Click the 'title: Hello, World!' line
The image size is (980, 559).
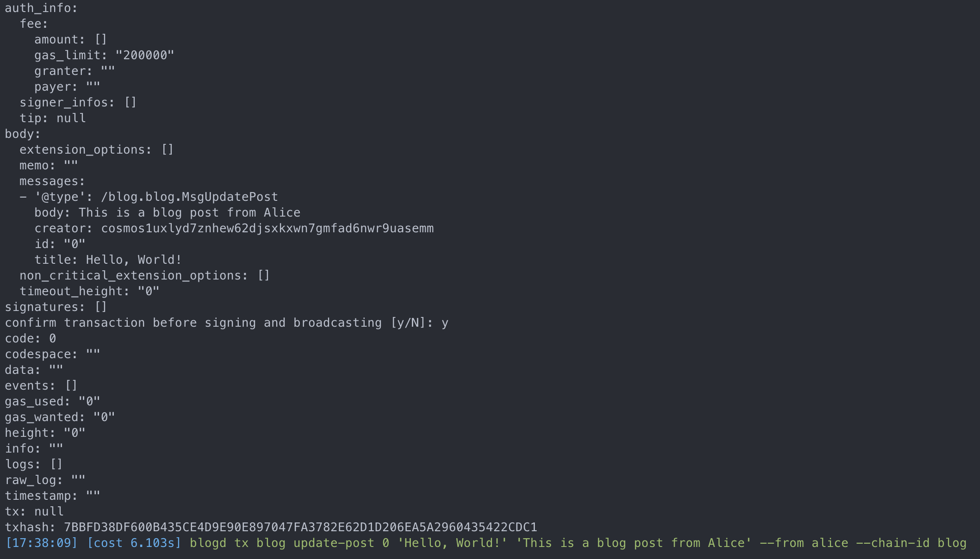click(108, 260)
